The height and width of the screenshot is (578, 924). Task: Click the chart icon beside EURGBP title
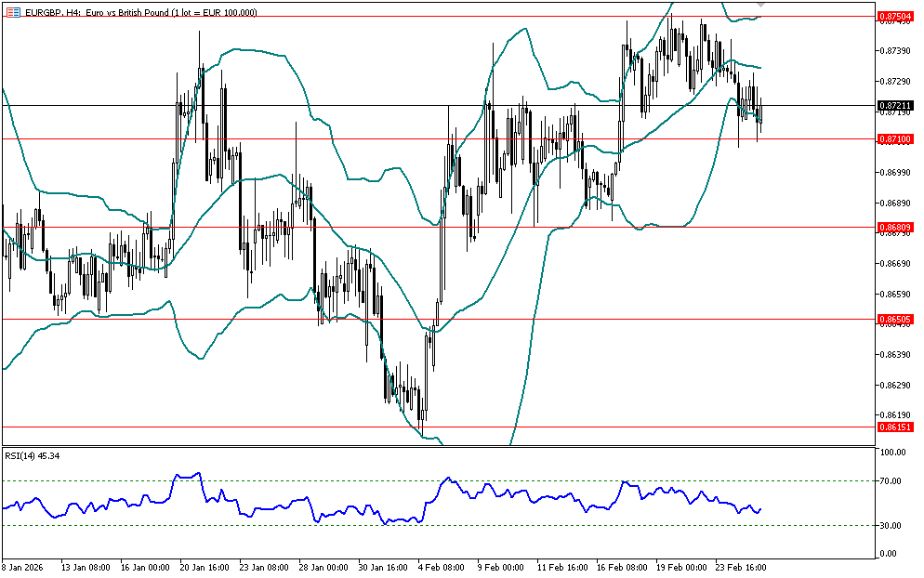point(12,12)
